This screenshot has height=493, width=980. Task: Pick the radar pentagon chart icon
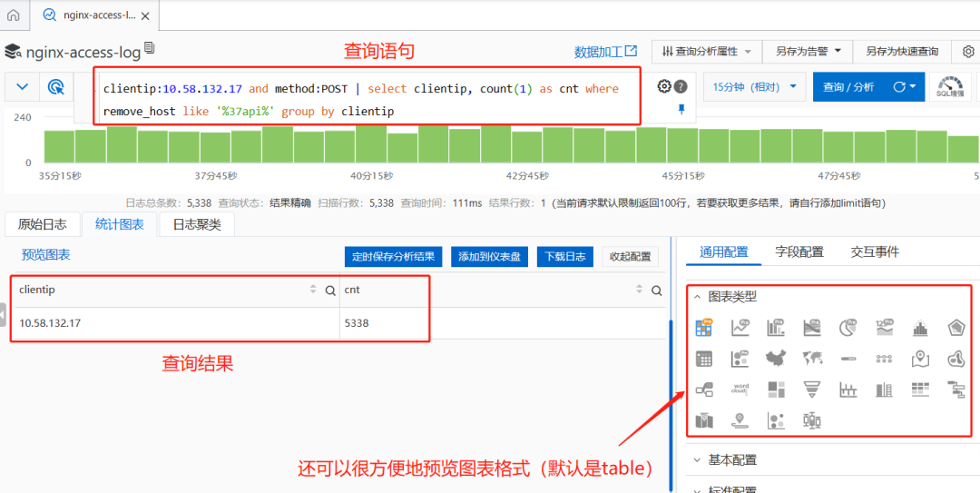pos(956,327)
